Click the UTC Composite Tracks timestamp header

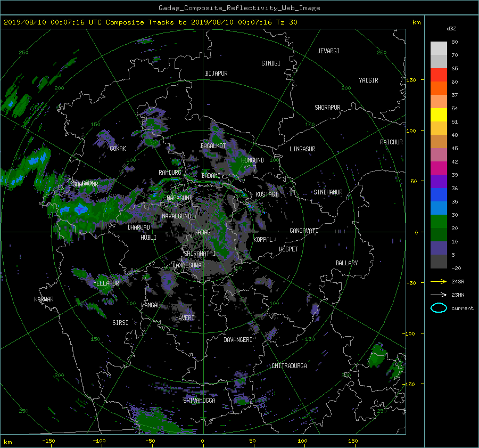[x=150, y=22]
